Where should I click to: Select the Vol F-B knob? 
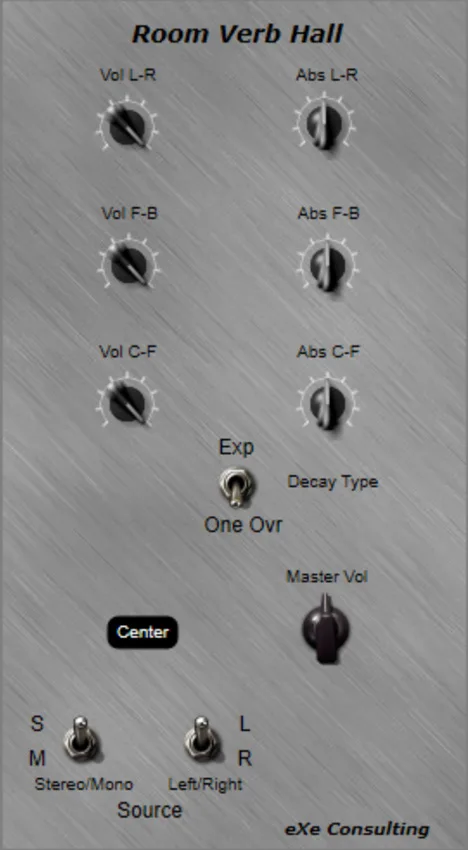(129, 263)
